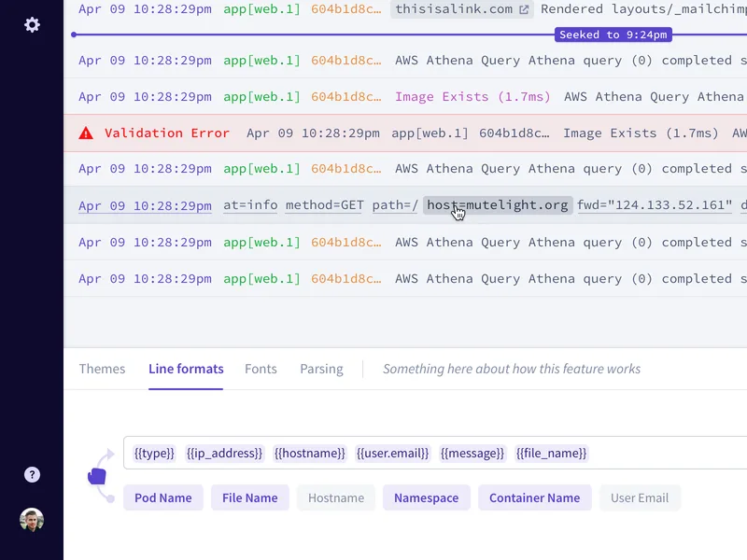Viewport: 747px width, 560px height.
Task: Click the method=GET token
Action: [324, 204]
